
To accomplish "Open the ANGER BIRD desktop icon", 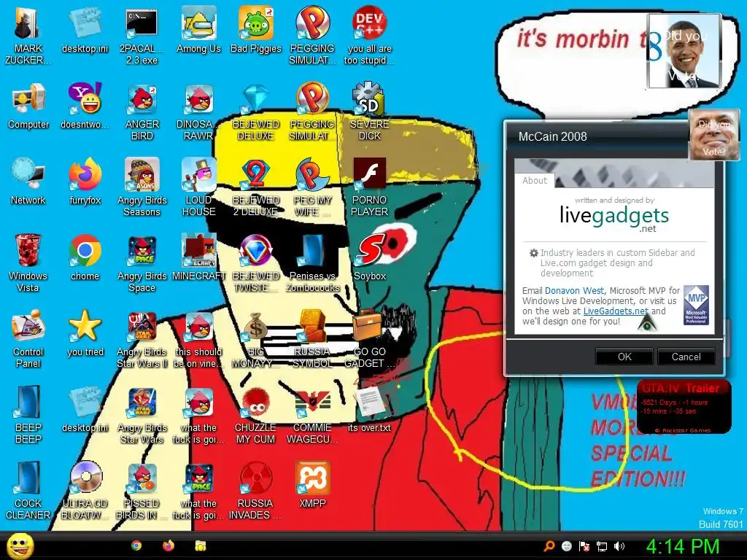I will (x=142, y=112).
